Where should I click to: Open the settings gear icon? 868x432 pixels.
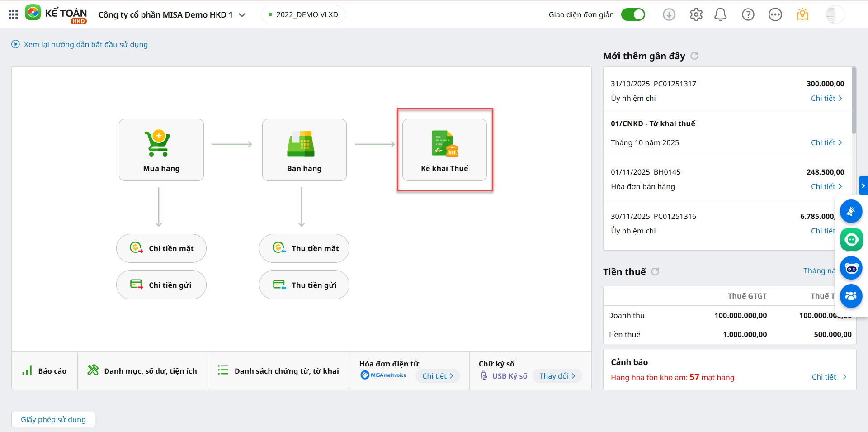tap(696, 14)
